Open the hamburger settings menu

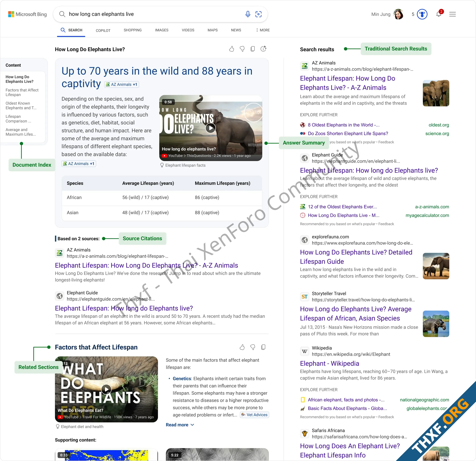pyautogui.click(x=452, y=14)
